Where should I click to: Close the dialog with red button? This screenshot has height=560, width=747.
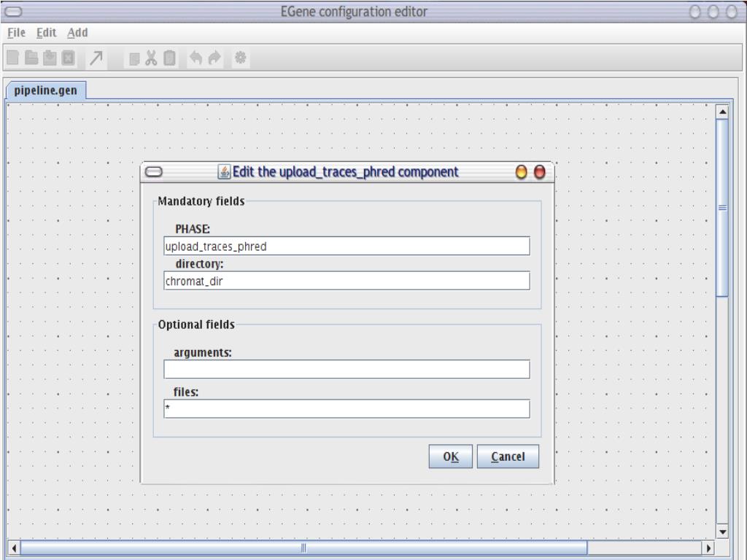pos(539,172)
